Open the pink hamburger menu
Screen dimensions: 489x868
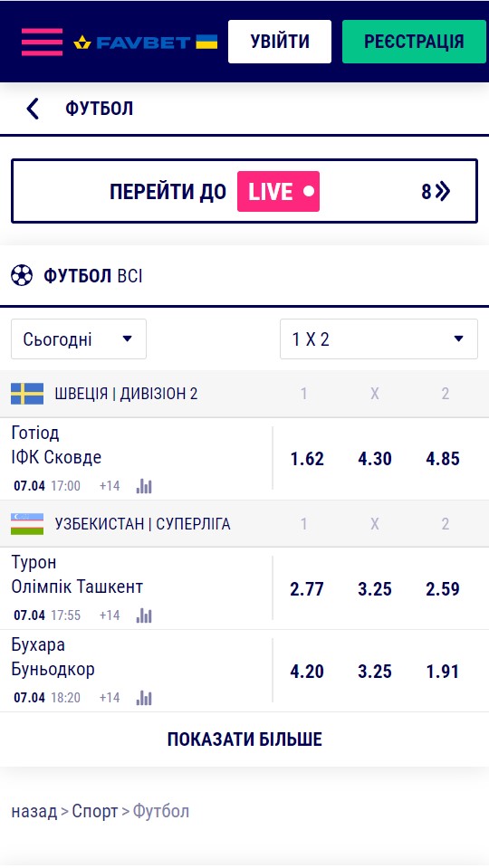click(x=42, y=42)
